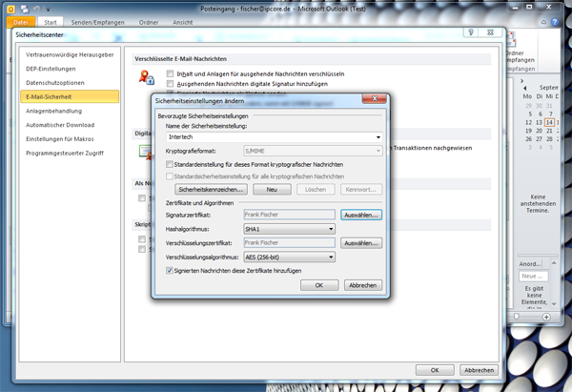Screen dimensions: 572x392
Task: Open the Senden/Empfangen ribbon tab
Action: [x=98, y=22]
